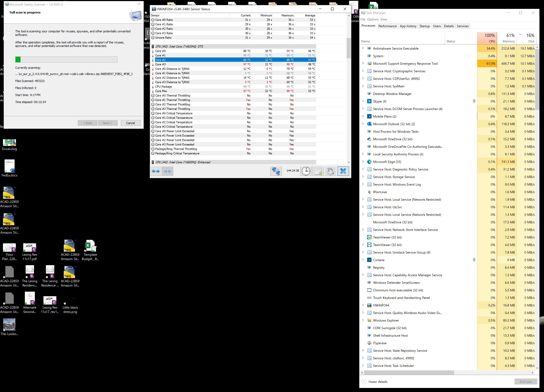This screenshot has width=544, height=392.
Task: Open the Options menu in Task Manager
Action: (x=373, y=19)
